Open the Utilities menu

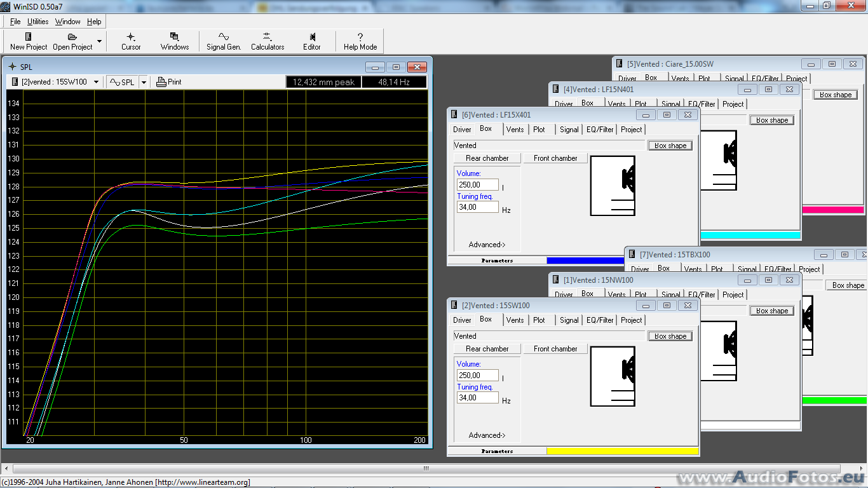pyautogui.click(x=37, y=22)
